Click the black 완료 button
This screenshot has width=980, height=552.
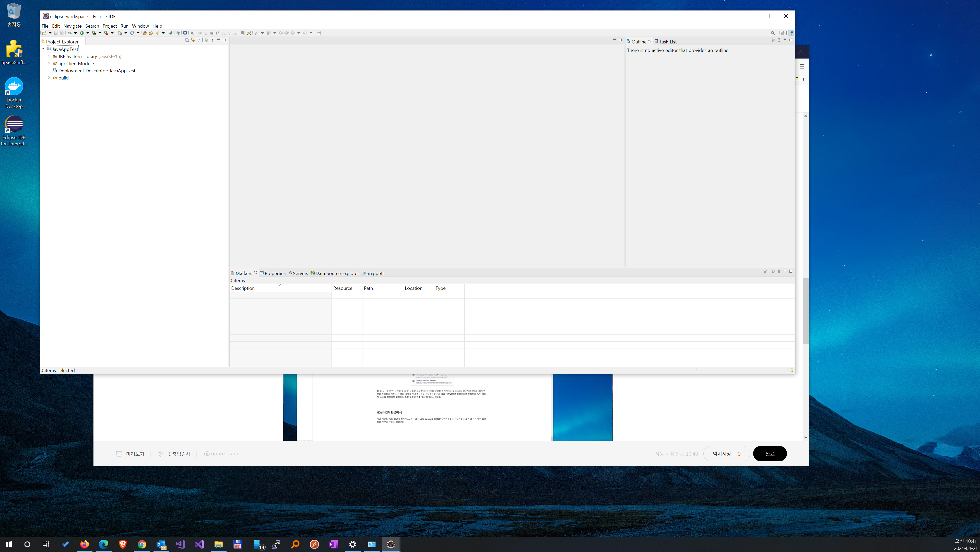[770, 453]
